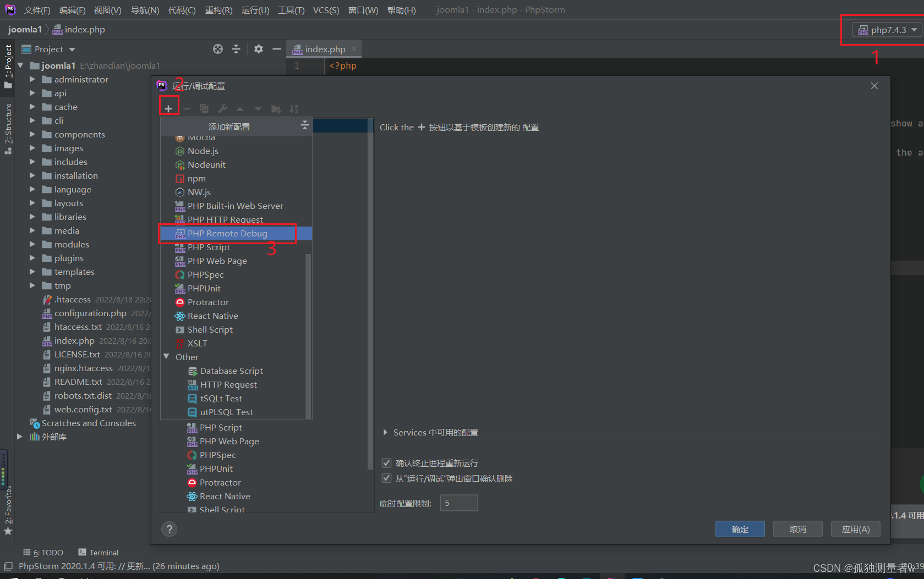Collapse the Other category in template list
The height and width of the screenshot is (579, 924).
(x=167, y=356)
